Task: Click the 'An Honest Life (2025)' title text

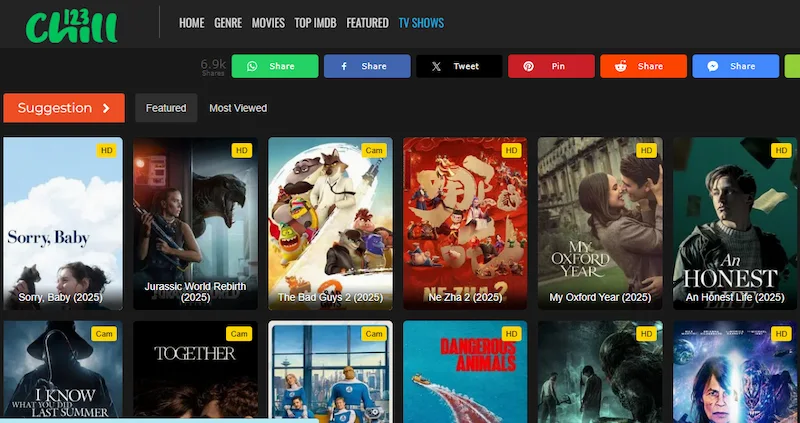Action: pyautogui.click(x=735, y=297)
